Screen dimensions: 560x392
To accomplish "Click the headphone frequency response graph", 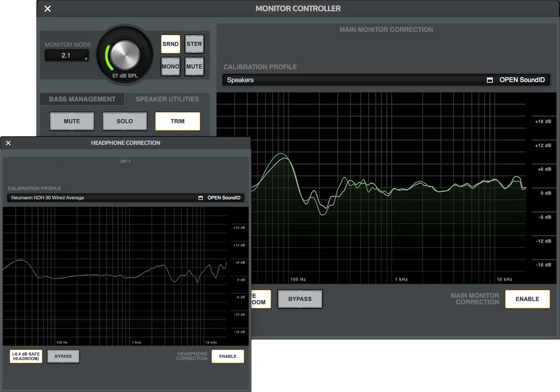I will point(114,275).
